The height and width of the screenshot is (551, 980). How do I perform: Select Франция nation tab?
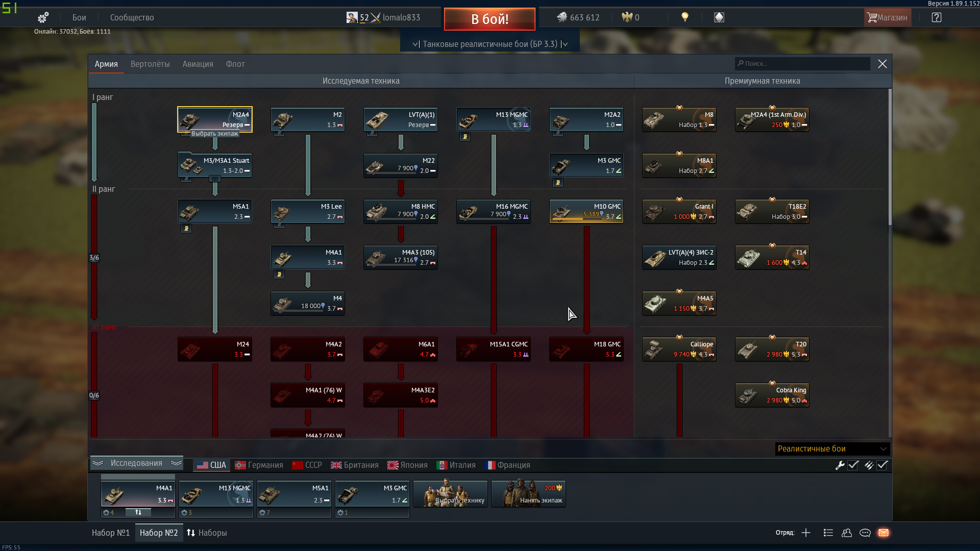point(507,465)
